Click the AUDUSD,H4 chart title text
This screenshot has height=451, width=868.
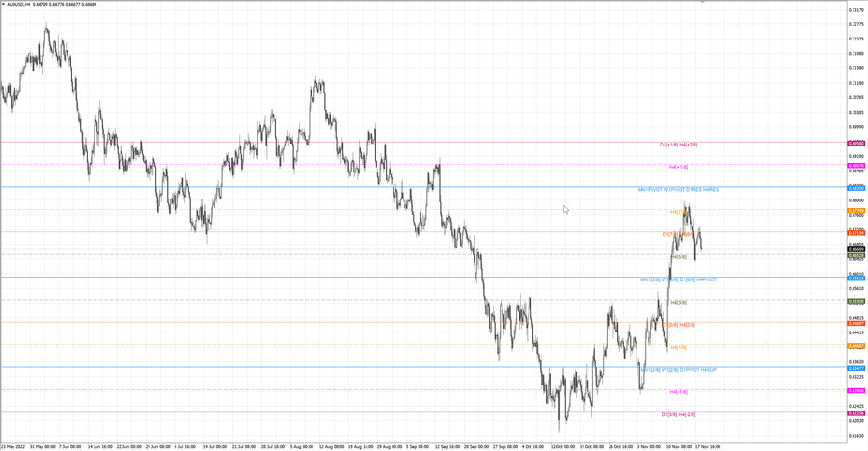(x=18, y=4)
